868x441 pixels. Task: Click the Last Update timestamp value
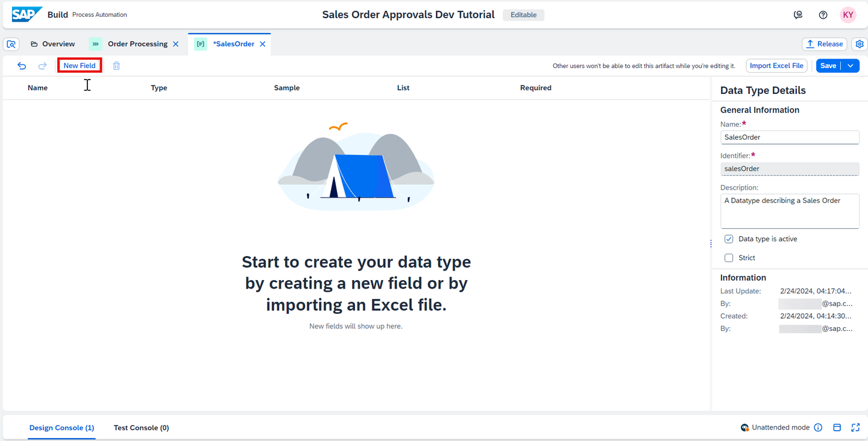pyautogui.click(x=816, y=291)
